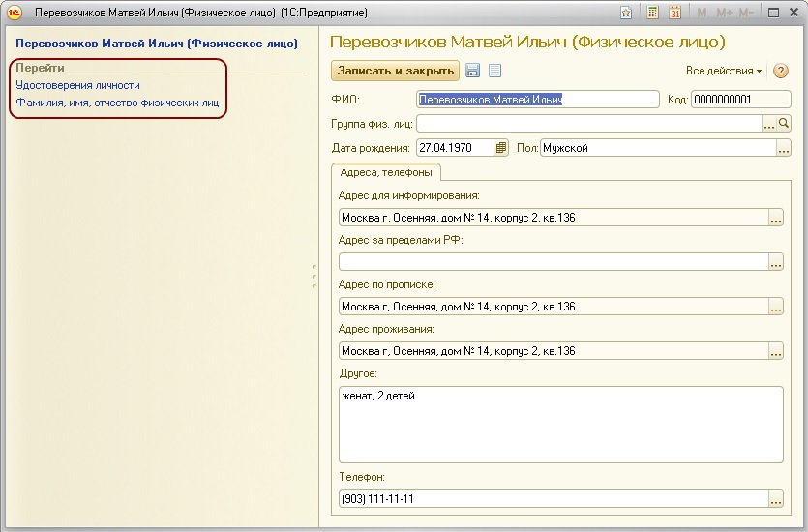Go to Удостоверения личности link
808x532 pixels.
coord(77,85)
